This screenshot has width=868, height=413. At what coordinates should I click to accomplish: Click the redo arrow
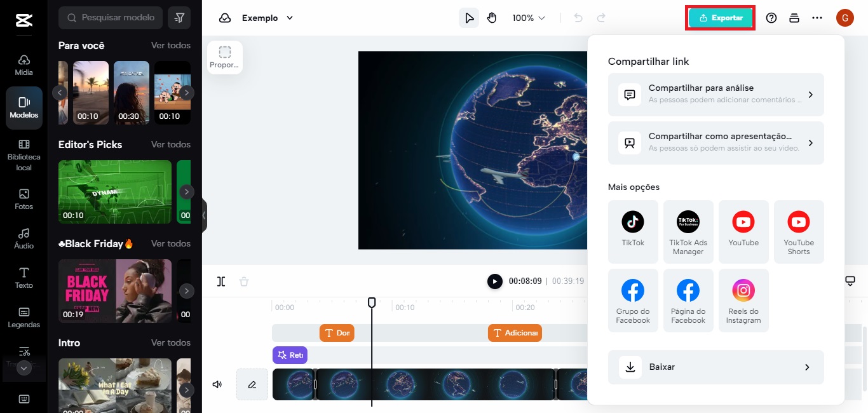coord(601,18)
